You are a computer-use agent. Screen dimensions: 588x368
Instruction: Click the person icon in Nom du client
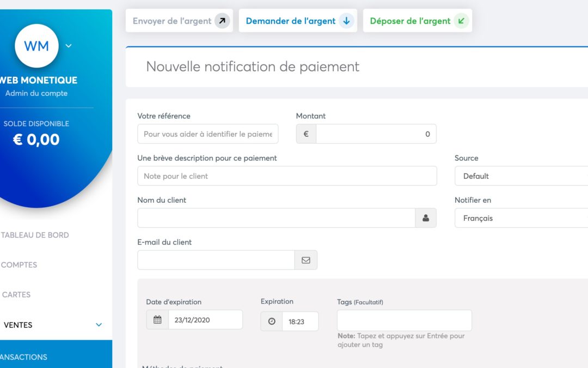426,218
